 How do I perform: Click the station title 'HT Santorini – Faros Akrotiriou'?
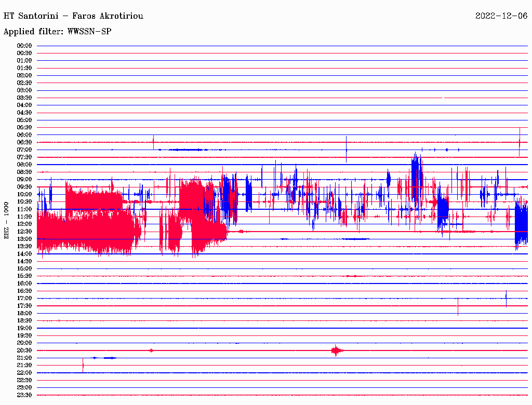pos(73,16)
